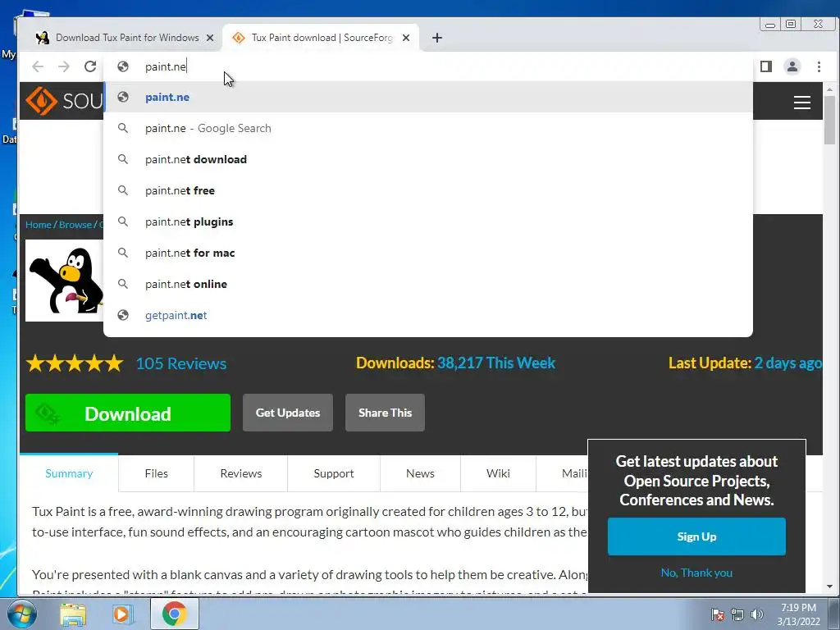This screenshot has height=630, width=840.
Task: Click the five-star rating
Action: tap(75, 363)
